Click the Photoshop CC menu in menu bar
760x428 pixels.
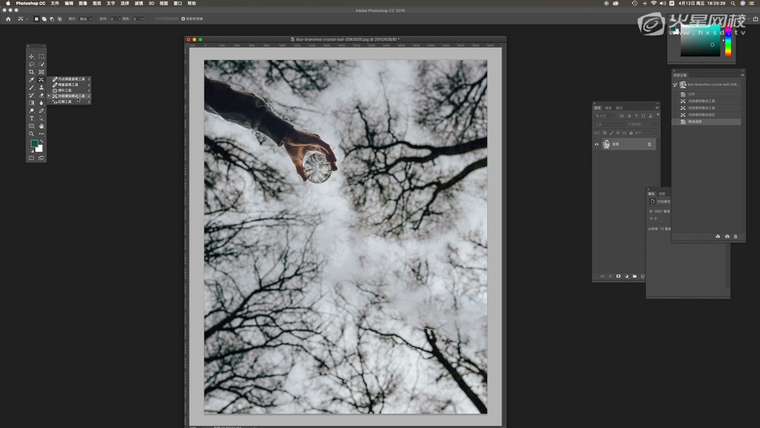pyautogui.click(x=33, y=3)
